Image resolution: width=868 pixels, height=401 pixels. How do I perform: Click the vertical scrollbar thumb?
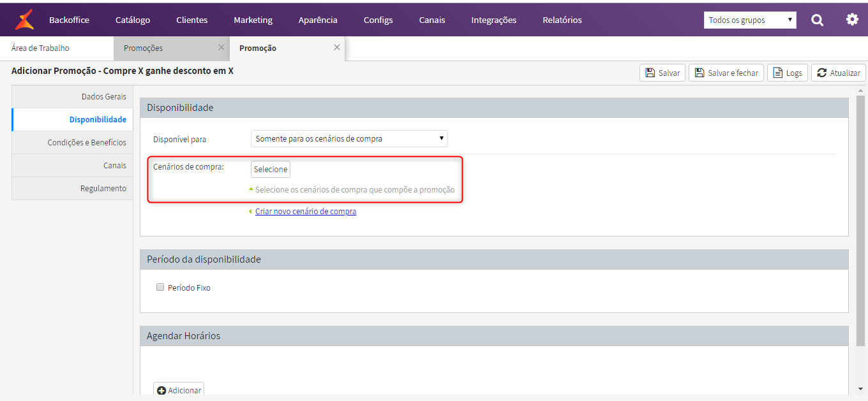pos(860,221)
